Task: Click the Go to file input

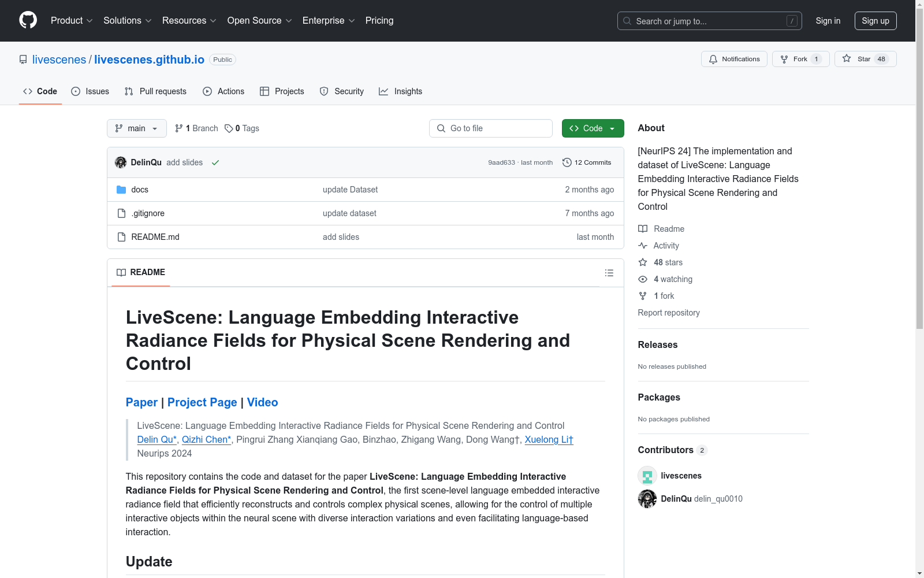Action: click(x=491, y=128)
